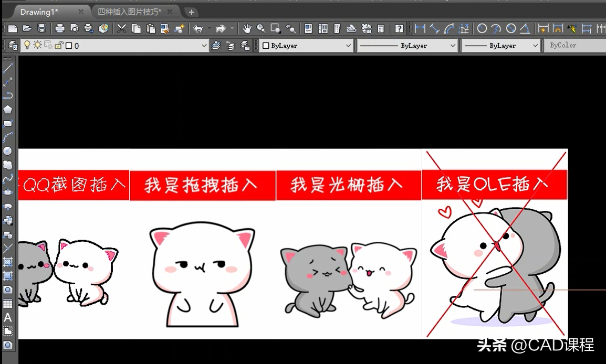The image size is (606, 364).
Task: Select Zoom Realtime tool
Action: click(262, 28)
